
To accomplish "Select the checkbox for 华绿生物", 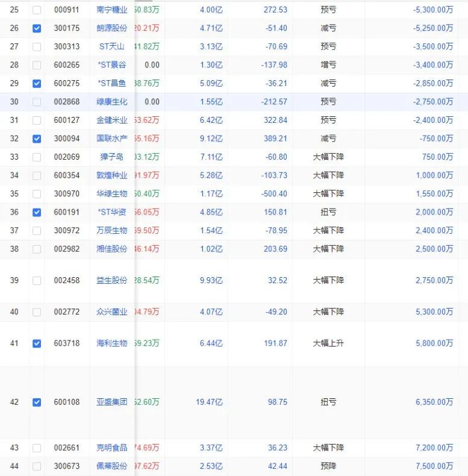I will coord(37,193).
